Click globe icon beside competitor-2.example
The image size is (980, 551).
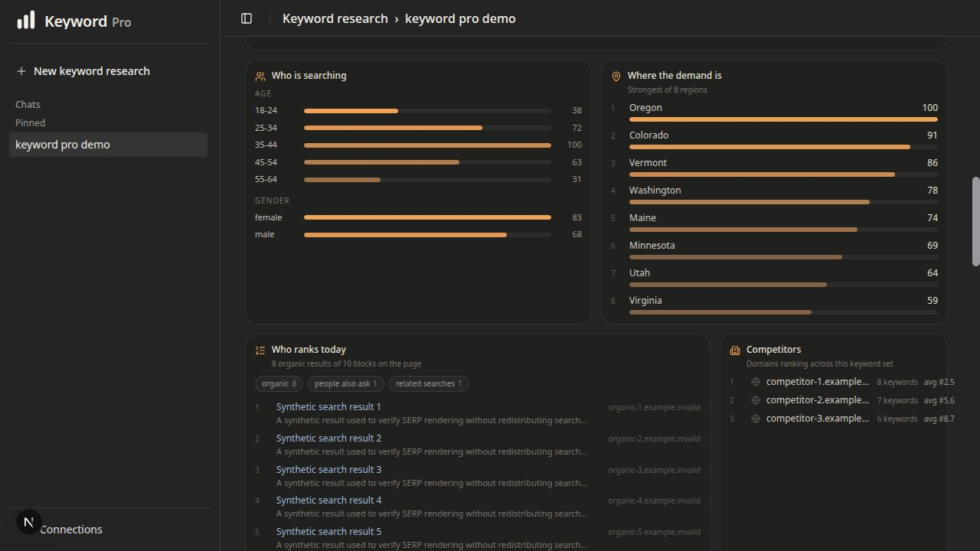(756, 400)
